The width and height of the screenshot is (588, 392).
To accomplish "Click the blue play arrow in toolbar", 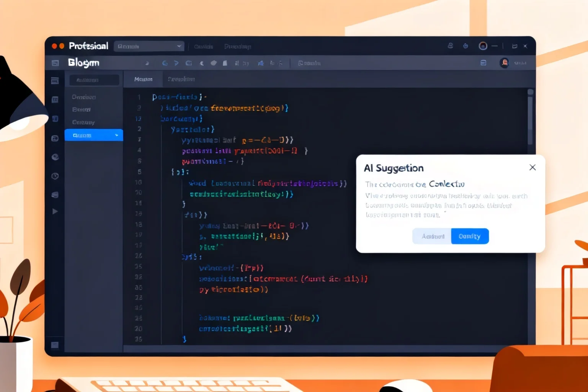I will tap(176, 63).
